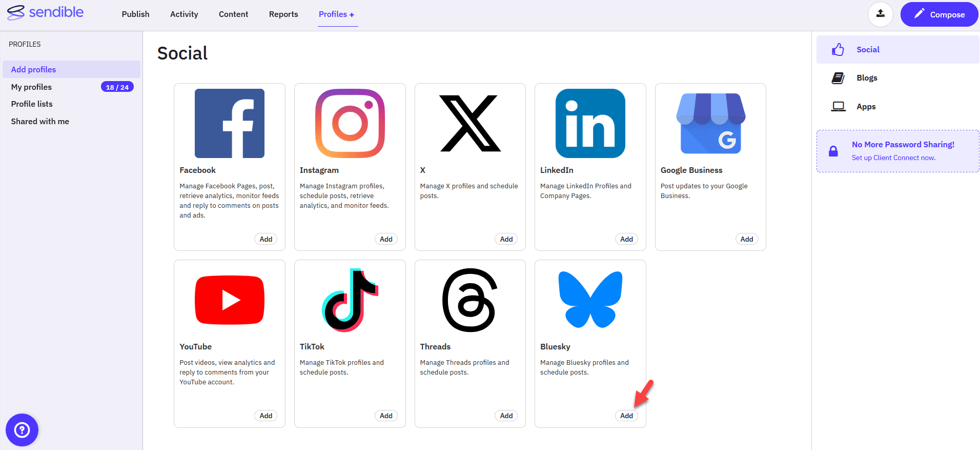Image resolution: width=980 pixels, height=450 pixels.
Task: Click the upload arrow icon button
Action: (881, 14)
